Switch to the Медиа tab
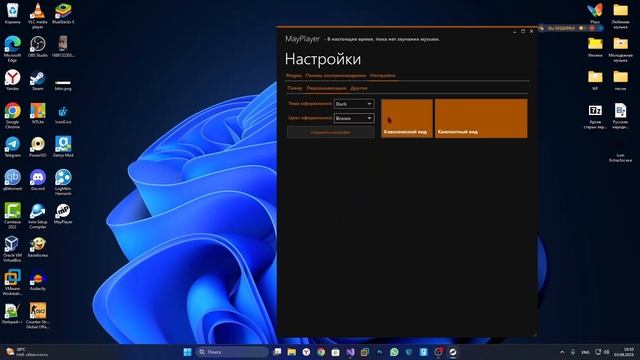 pyautogui.click(x=294, y=76)
